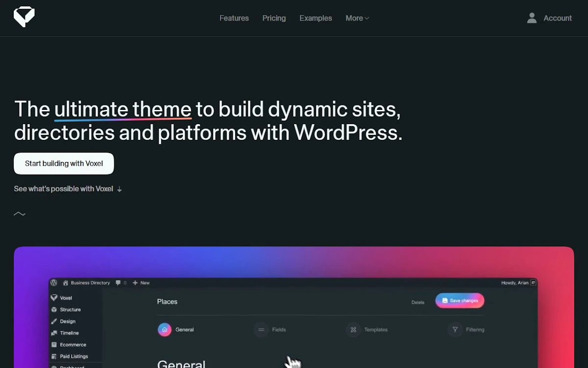This screenshot has height=368, width=588.
Task: Expand the More dropdown menu
Action: coord(357,18)
